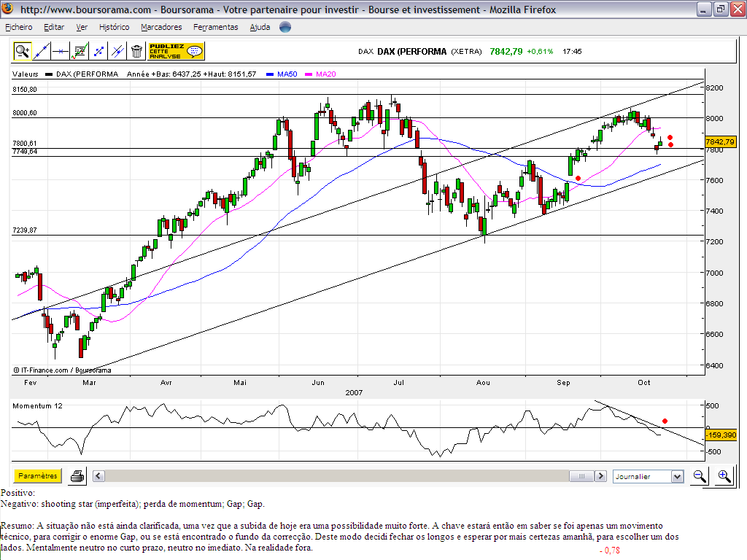The width and height of the screenshot is (747, 560).
Task: Click the Oct month label on time axis
Action: click(643, 382)
